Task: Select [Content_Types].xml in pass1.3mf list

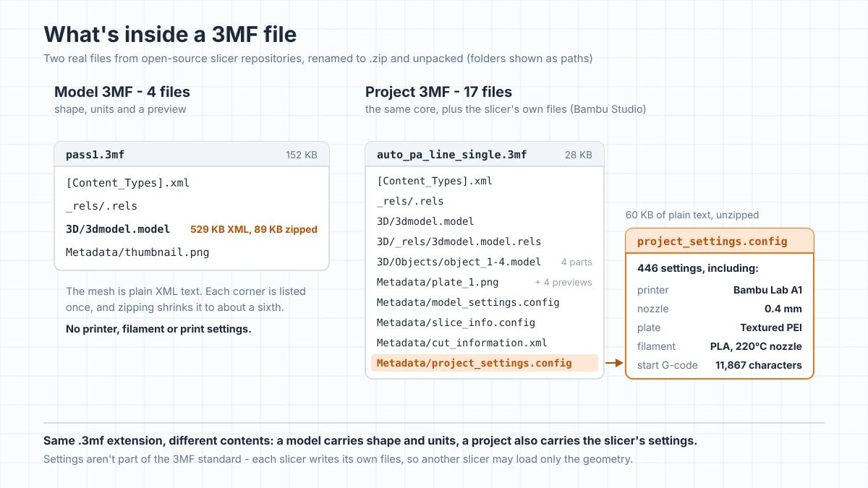Action: tap(127, 183)
